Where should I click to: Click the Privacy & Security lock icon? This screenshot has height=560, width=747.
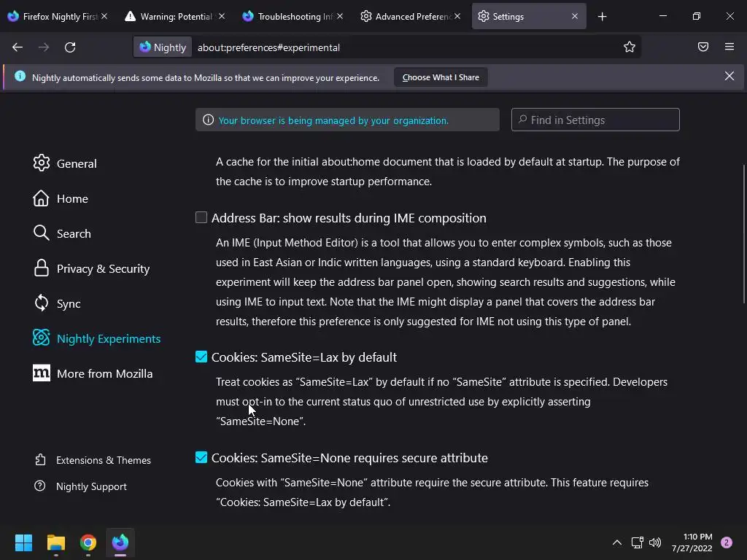pyautogui.click(x=42, y=268)
